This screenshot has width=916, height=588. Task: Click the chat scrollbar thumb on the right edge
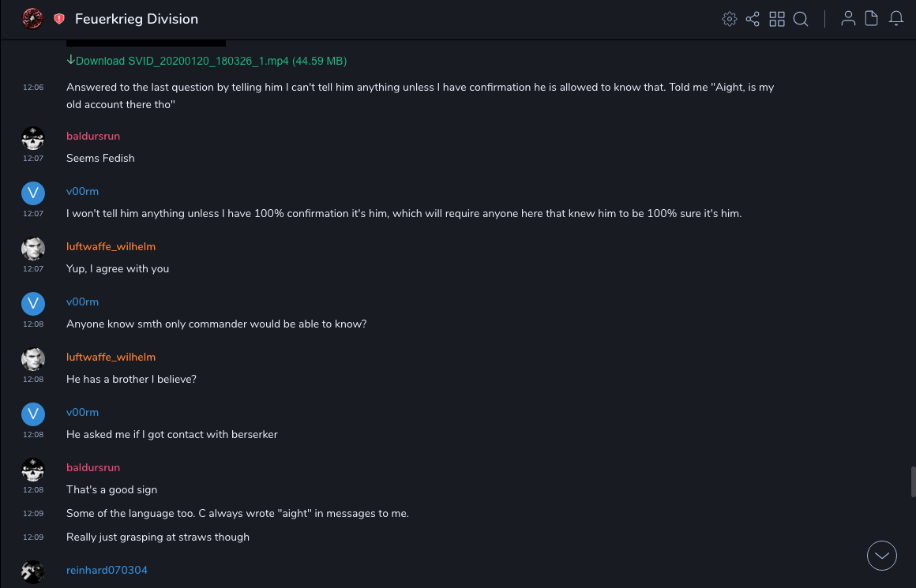(913, 481)
